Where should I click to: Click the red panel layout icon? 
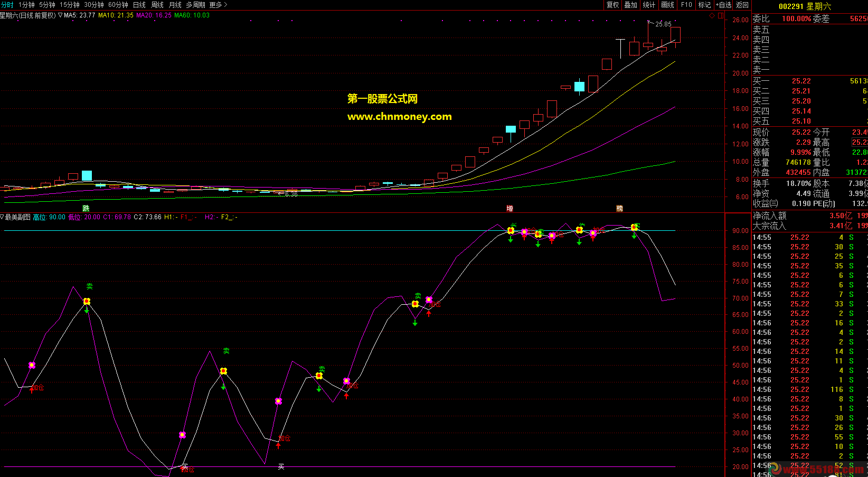(721, 15)
